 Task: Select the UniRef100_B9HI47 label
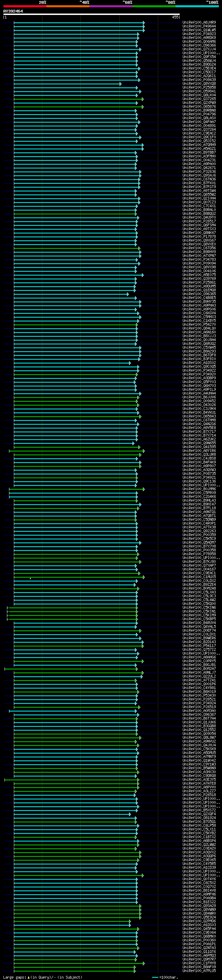click(x=199, y=504)
